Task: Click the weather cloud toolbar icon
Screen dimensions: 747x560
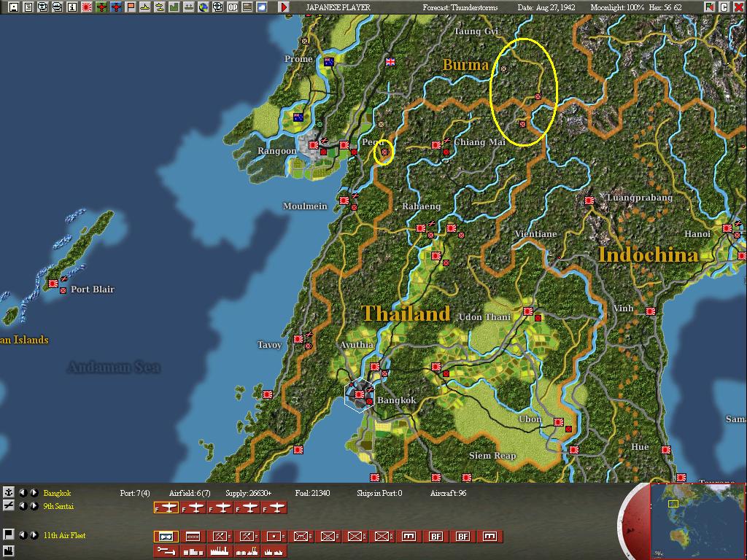Action: point(262,7)
